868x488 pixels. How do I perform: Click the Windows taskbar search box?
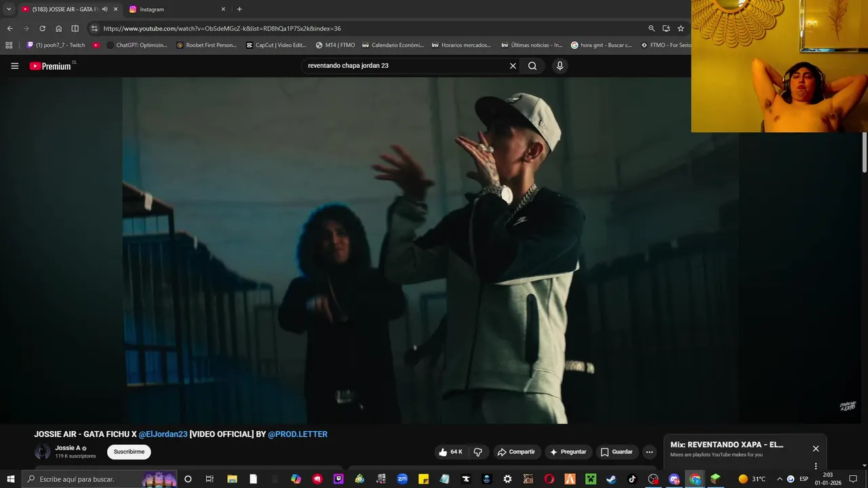point(99,479)
